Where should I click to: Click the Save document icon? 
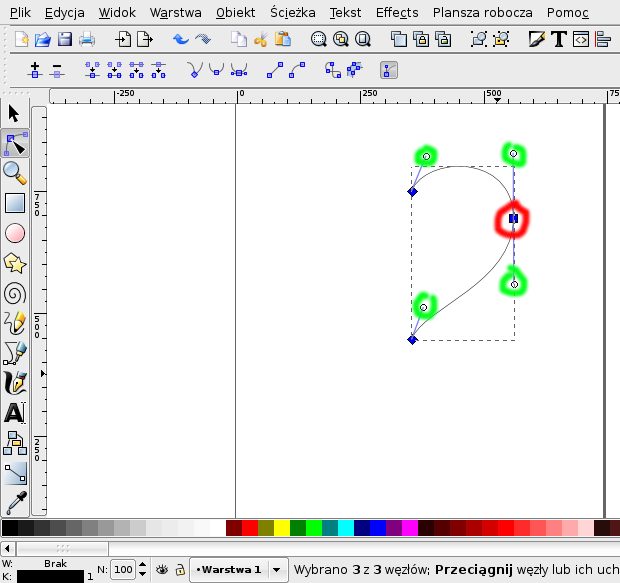(65, 40)
